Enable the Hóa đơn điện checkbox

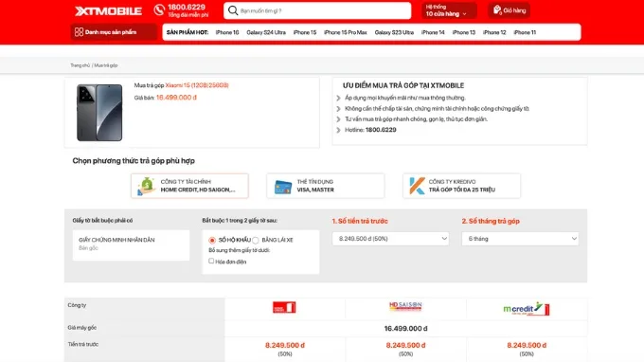coord(211,261)
